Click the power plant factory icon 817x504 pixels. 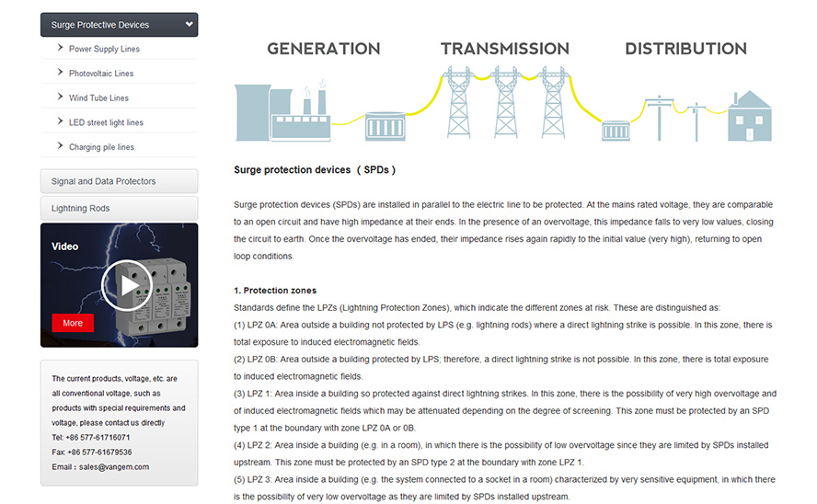pos(283,110)
